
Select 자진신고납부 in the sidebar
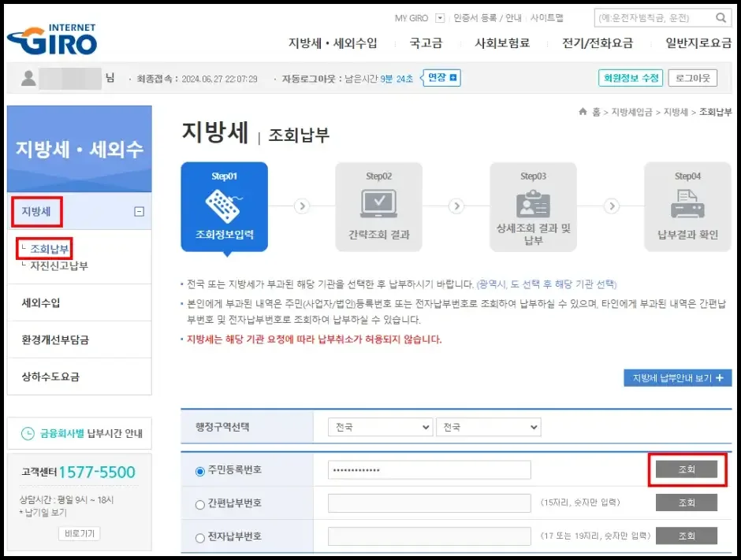(59, 266)
